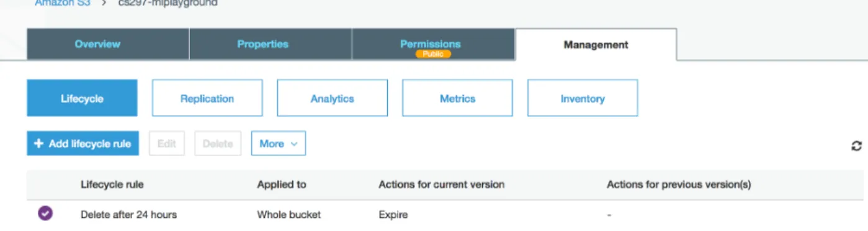The height and width of the screenshot is (231, 868).
Task: Click the Public badge under Permissions
Action: pos(433,54)
